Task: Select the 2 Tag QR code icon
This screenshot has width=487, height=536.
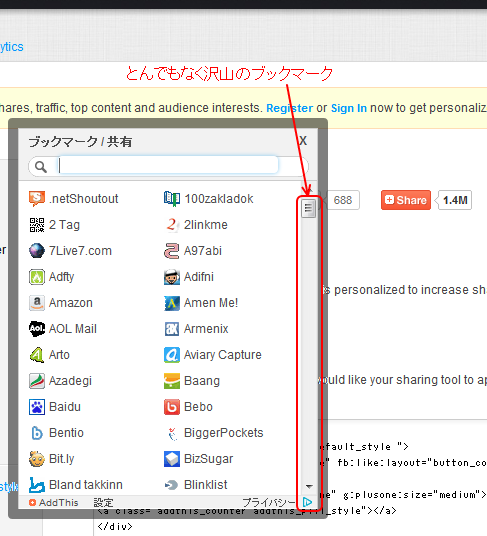Action: click(x=37, y=225)
